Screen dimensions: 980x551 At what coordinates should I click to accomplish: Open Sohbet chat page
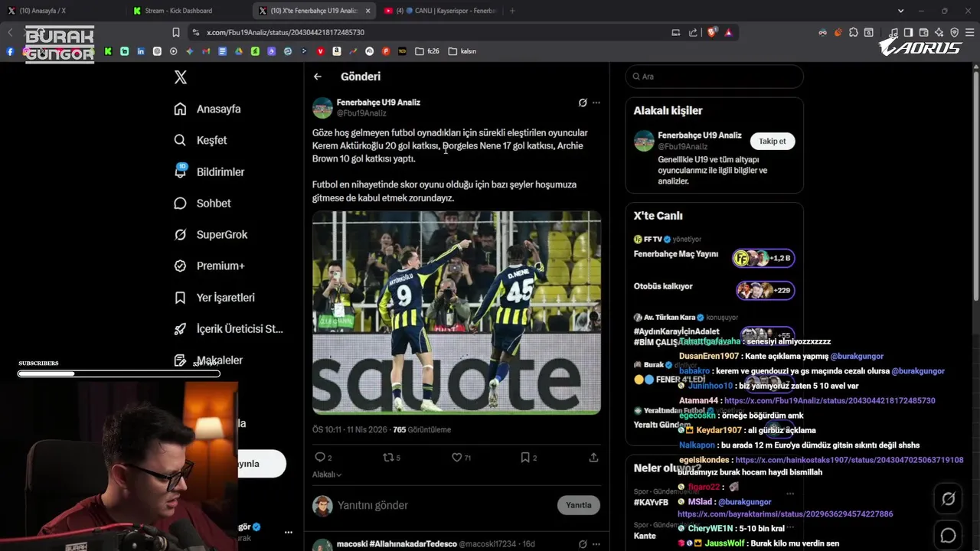[x=202, y=203]
